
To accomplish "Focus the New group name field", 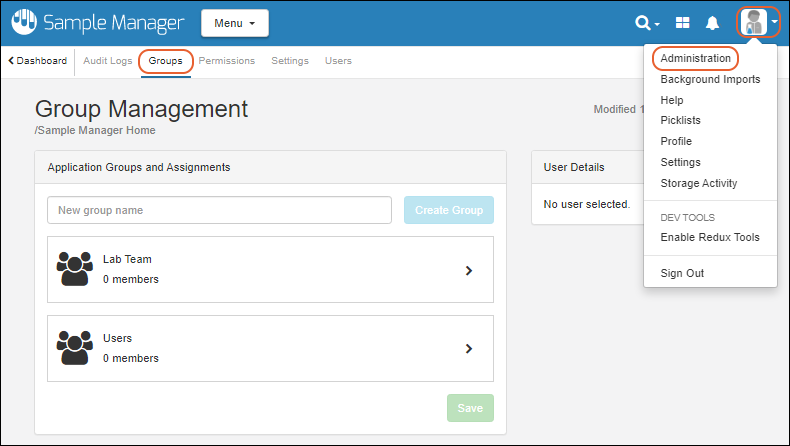I will [x=218, y=210].
